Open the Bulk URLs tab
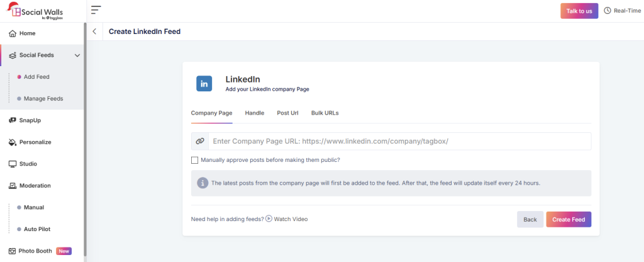Screen dimensions: 644x262 click(x=325, y=113)
